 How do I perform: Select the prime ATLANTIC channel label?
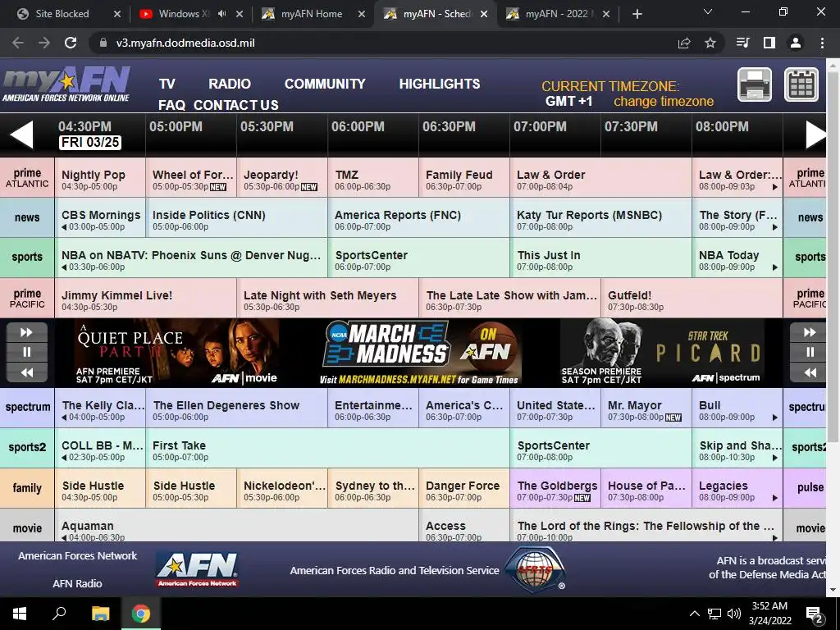pos(27,177)
